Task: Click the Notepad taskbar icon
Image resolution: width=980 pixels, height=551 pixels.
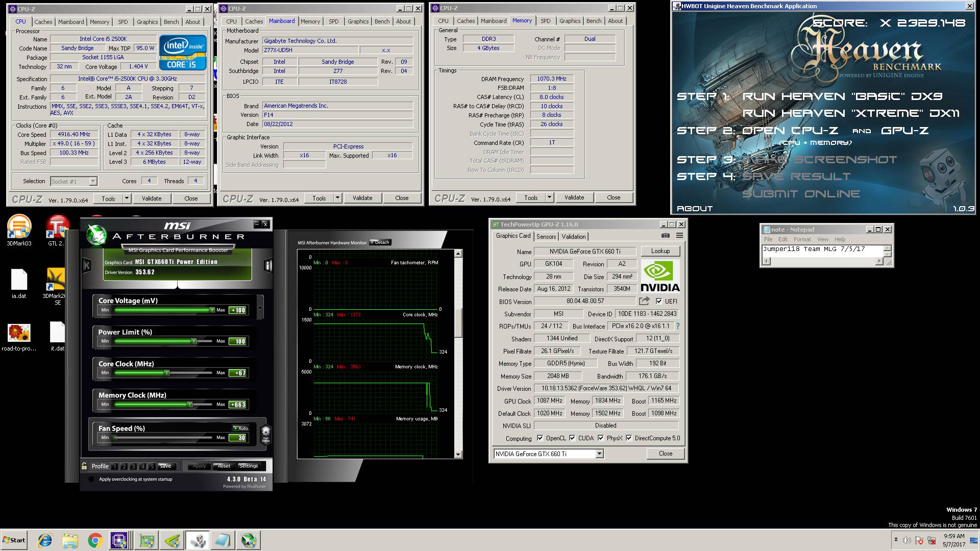Action: coord(223,540)
